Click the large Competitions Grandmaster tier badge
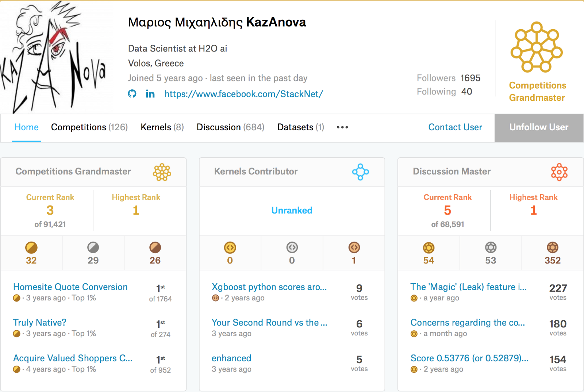 coord(537,47)
